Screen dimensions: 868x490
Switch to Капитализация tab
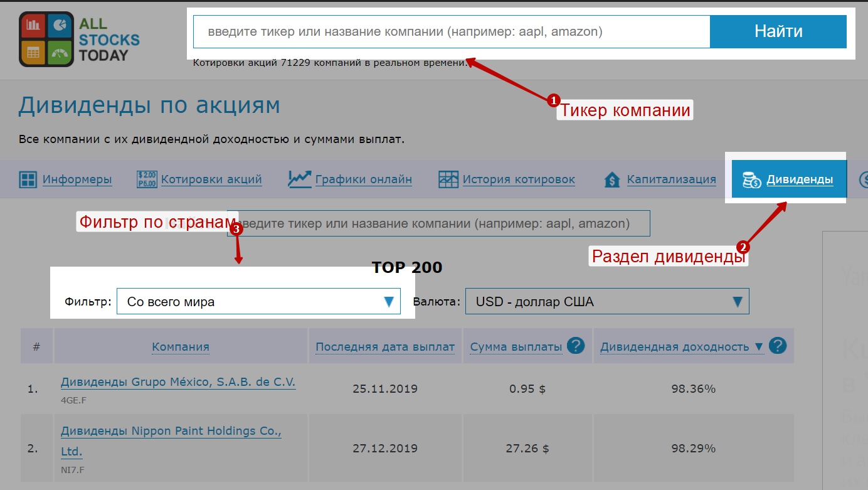click(671, 180)
